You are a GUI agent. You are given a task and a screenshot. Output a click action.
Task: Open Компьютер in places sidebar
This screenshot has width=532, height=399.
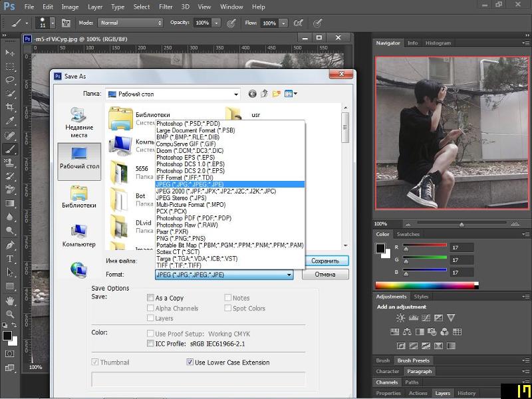[x=79, y=235]
